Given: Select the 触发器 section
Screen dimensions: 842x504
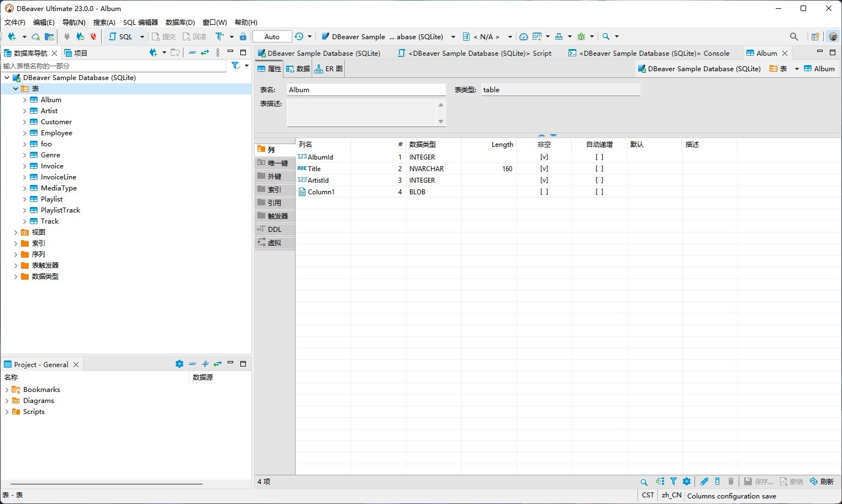Looking at the screenshot, I should point(275,216).
